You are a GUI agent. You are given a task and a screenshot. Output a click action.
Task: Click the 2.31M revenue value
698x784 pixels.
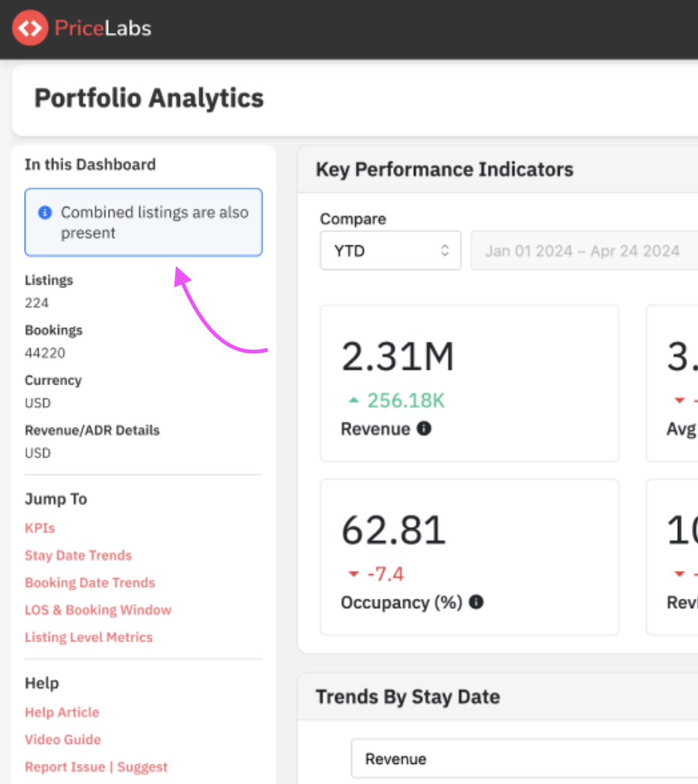click(398, 357)
